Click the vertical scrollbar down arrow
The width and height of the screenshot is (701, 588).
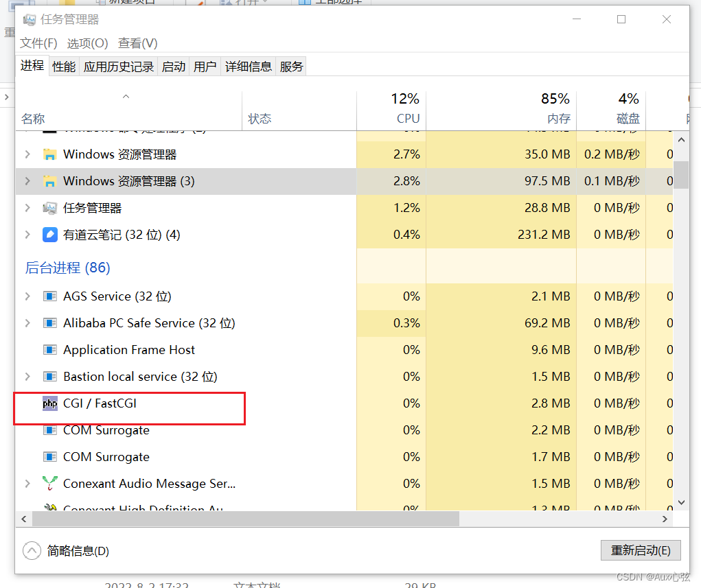[x=681, y=503]
